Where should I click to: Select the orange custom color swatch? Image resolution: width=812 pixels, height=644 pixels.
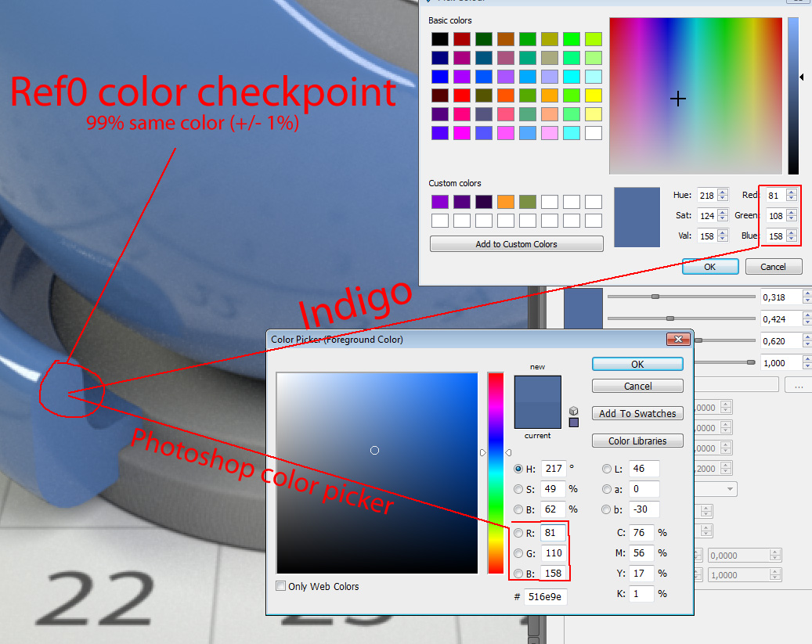coord(506,202)
